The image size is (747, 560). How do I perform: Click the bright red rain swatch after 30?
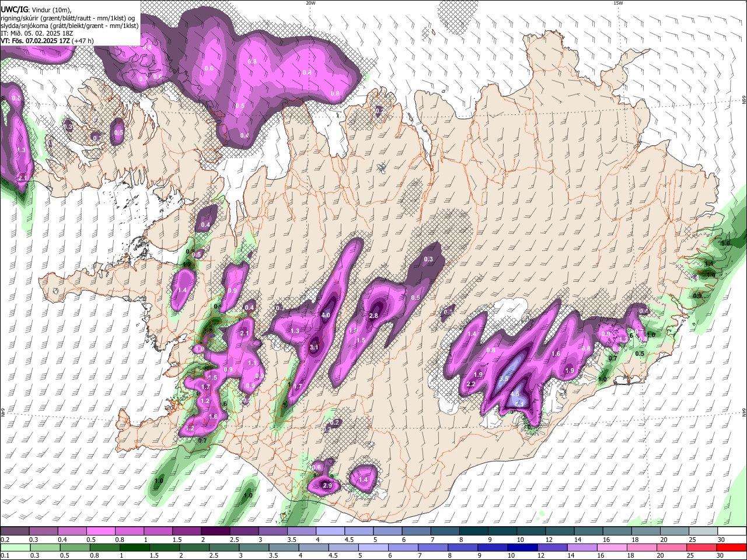click(x=731, y=547)
